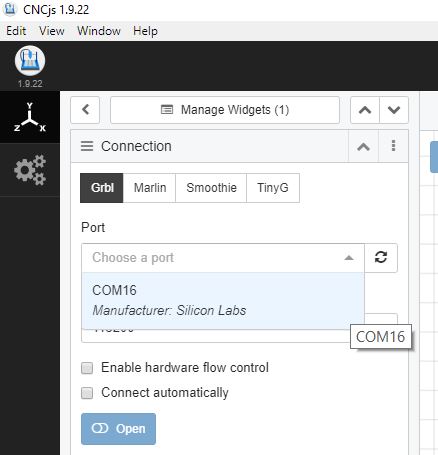Image resolution: width=438 pixels, height=455 pixels.
Task: Click the Open connection button
Action: point(118,429)
